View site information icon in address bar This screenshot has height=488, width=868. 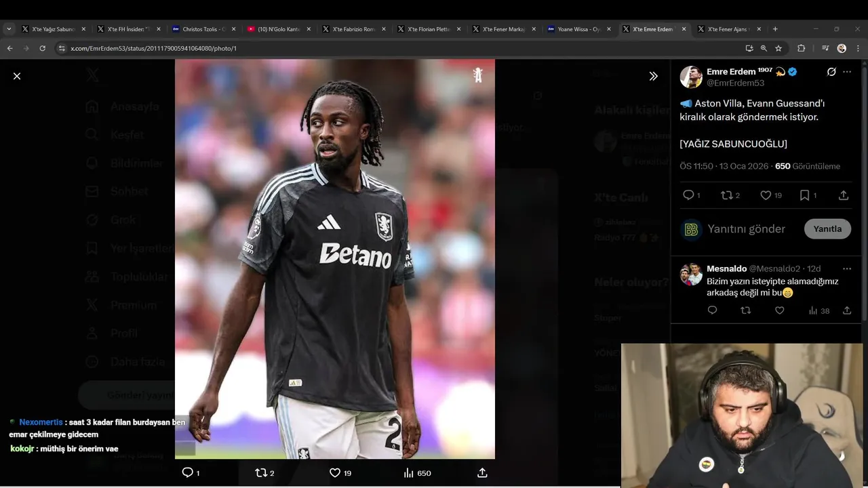(x=61, y=48)
